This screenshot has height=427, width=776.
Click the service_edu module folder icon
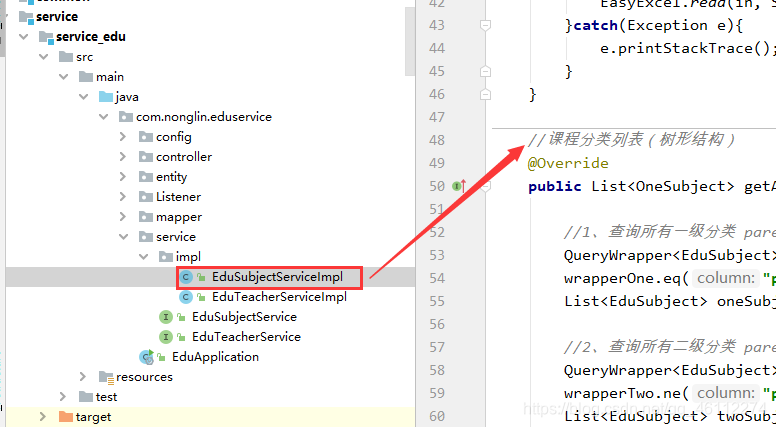coord(46,37)
